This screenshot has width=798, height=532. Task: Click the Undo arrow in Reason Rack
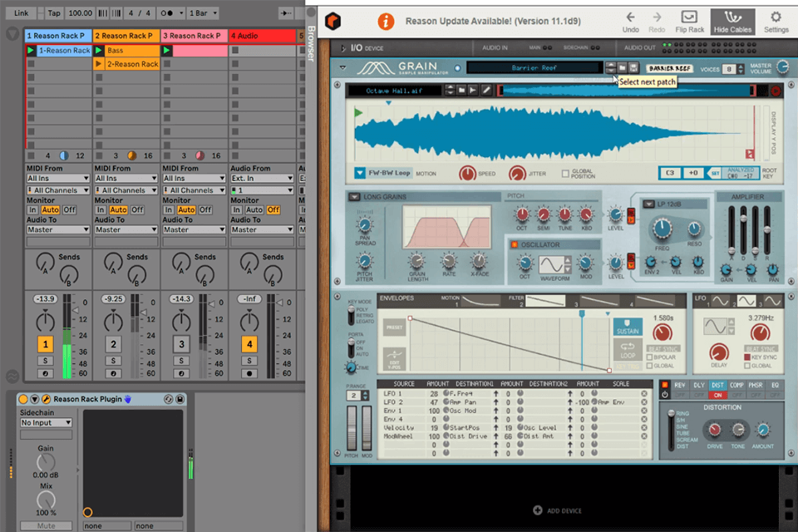pyautogui.click(x=630, y=17)
